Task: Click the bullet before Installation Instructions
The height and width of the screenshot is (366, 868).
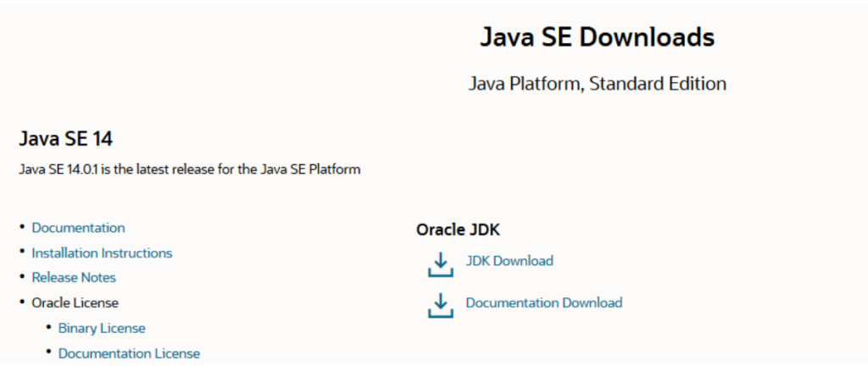Action: coord(22,253)
